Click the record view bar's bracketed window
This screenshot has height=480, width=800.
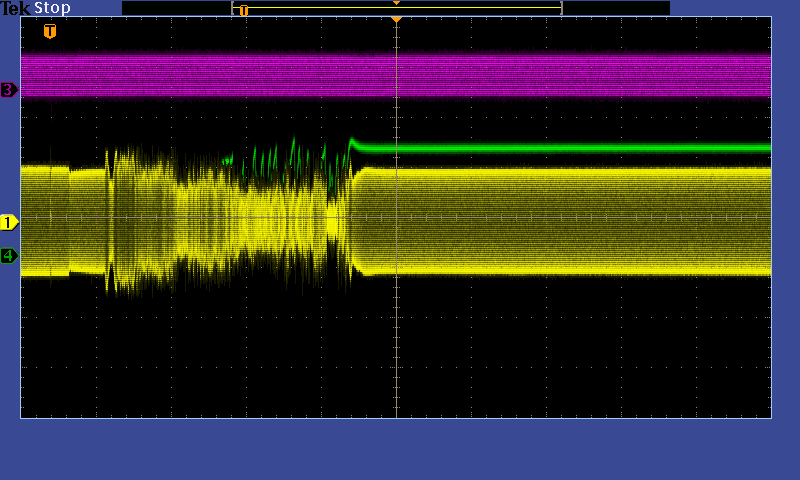pyautogui.click(x=400, y=8)
